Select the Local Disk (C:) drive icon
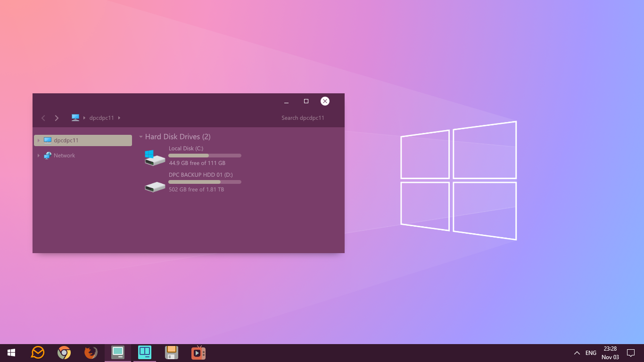The height and width of the screenshot is (362, 644). click(155, 158)
